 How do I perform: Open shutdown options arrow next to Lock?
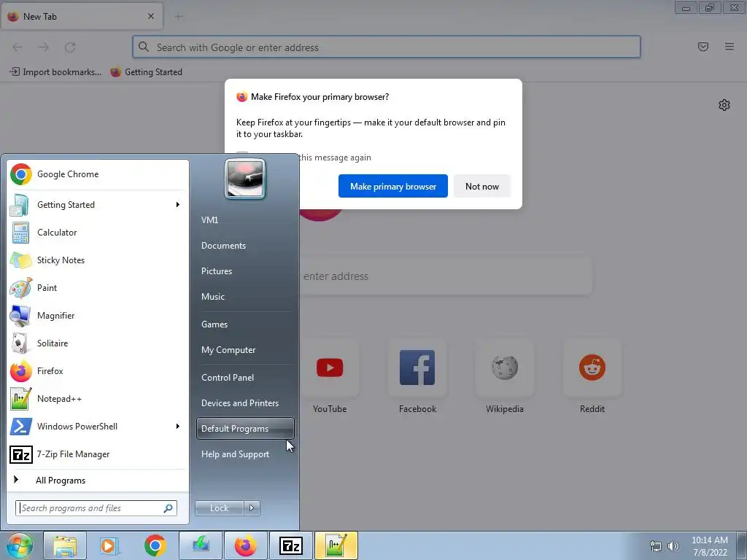click(252, 508)
